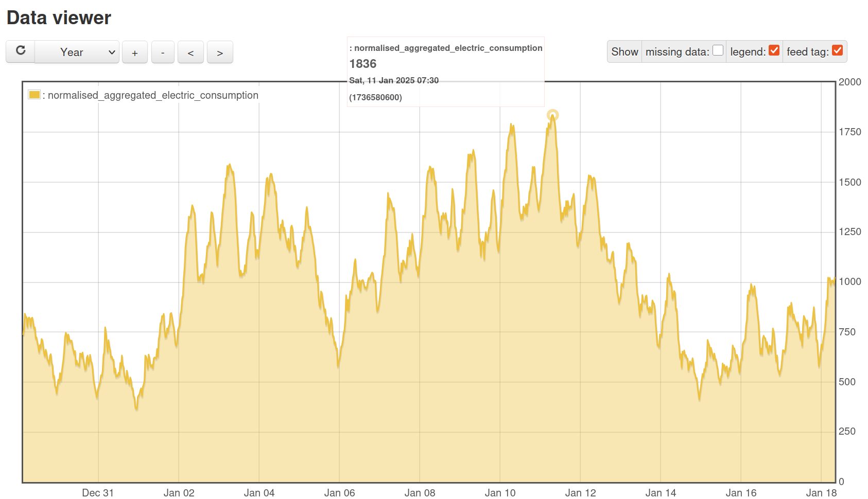This screenshot has height=499, width=868.
Task: Click the reload graph icon button
Action: [21, 51]
